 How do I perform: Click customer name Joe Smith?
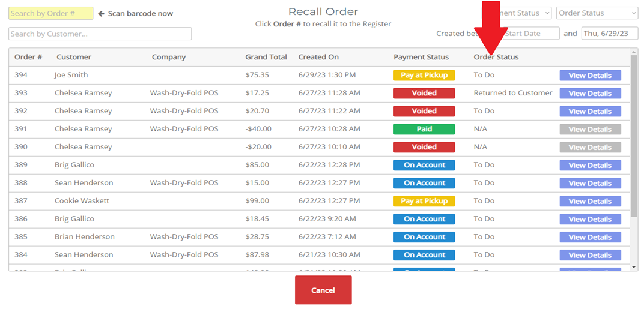point(71,75)
